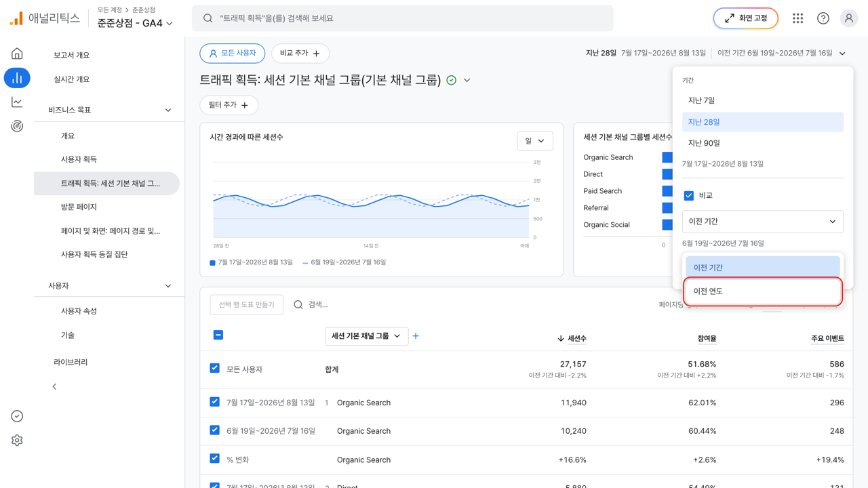
Task: Click the +16.6% sessions change cell
Action: click(x=572, y=460)
